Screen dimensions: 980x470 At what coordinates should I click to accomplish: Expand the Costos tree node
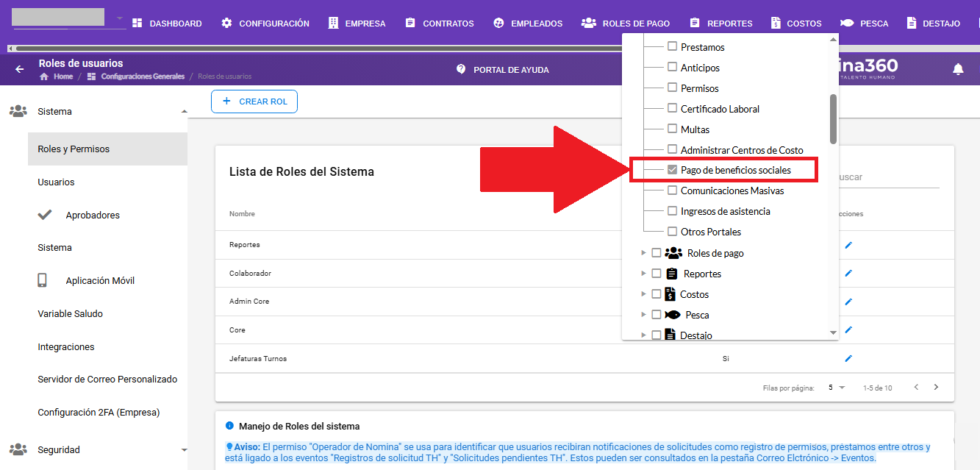coord(644,294)
